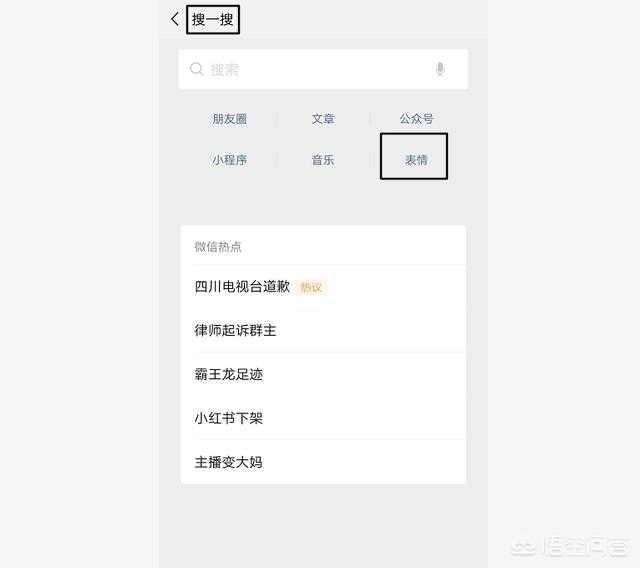Open hot topic 霸王龙足迹
Screen dimensions: 640x568
point(229,374)
